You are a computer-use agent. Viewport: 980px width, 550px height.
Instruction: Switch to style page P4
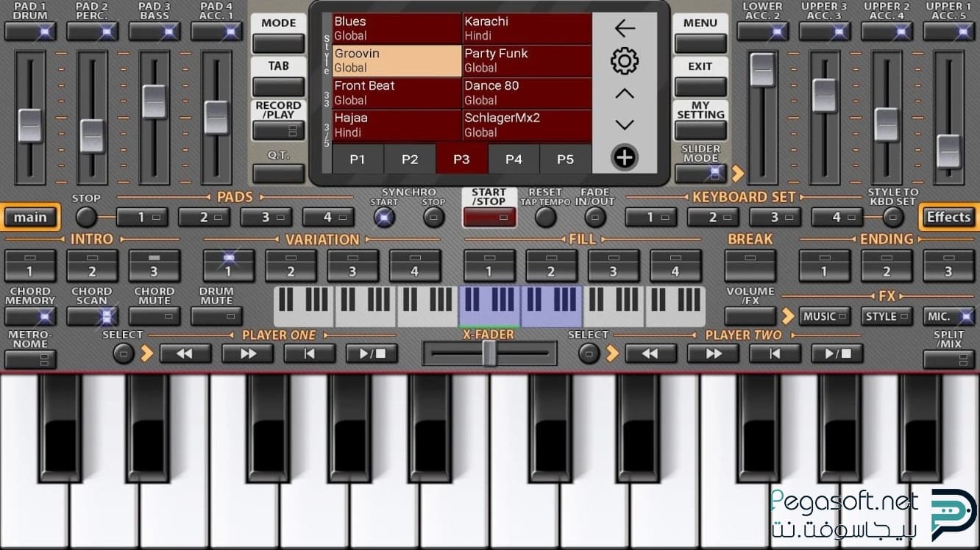point(514,160)
